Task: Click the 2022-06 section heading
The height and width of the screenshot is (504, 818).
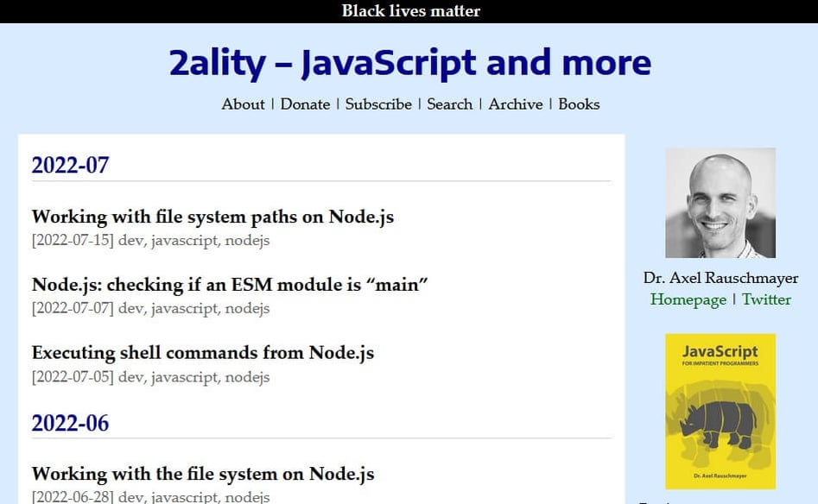Action: coord(71,423)
